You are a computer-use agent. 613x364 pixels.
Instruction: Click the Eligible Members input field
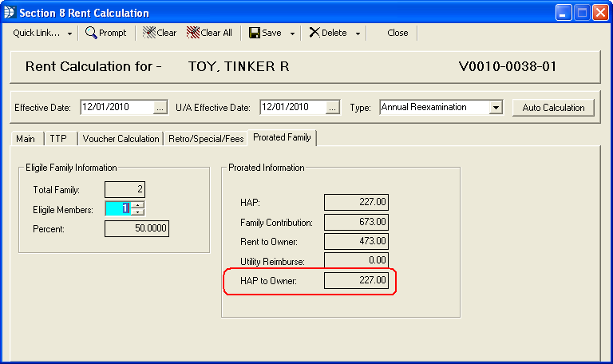click(x=118, y=208)
